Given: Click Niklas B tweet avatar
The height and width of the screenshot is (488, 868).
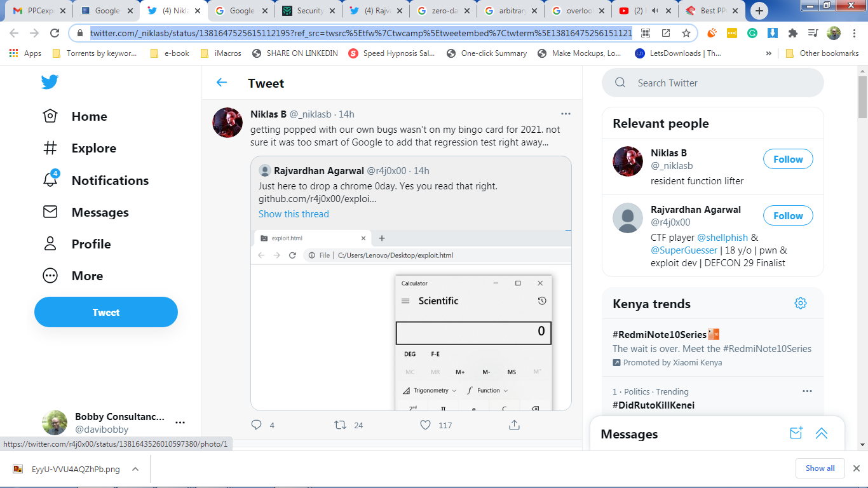Looking at the screenshot, I should 227,123.
